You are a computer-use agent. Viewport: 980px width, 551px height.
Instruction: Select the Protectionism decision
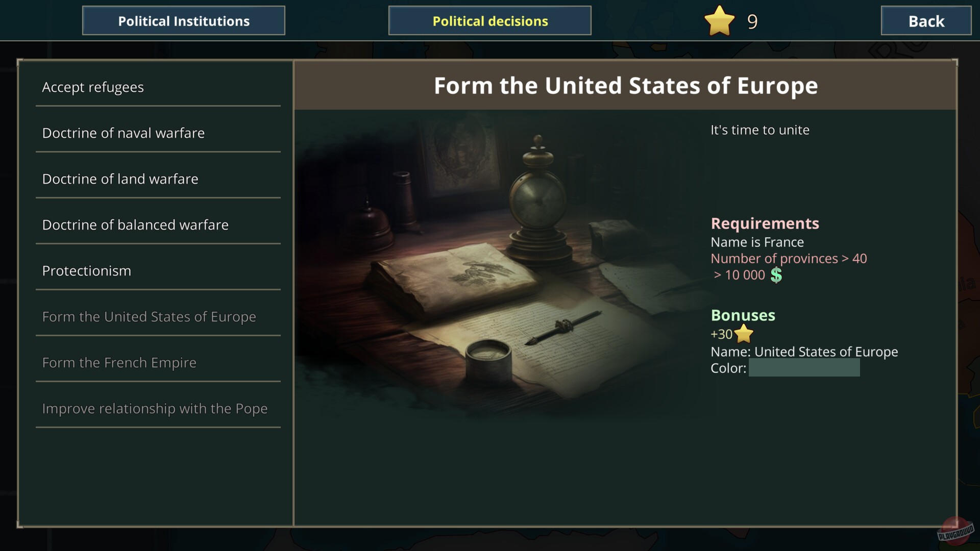[x=87, y=271]
